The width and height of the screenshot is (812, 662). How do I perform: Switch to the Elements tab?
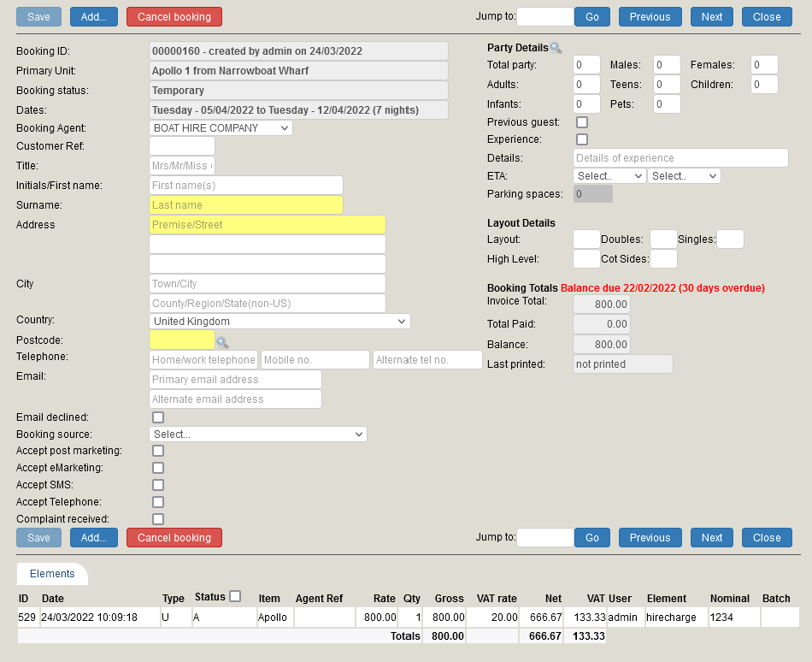[x=52, y=574]
